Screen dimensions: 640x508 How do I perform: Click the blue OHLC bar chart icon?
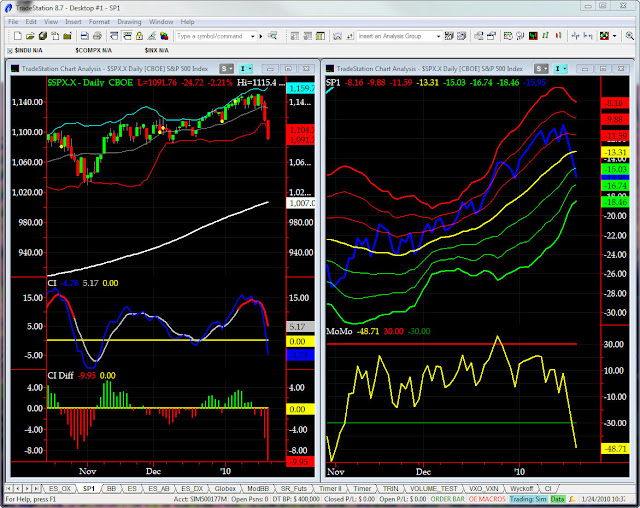point(576,36)
